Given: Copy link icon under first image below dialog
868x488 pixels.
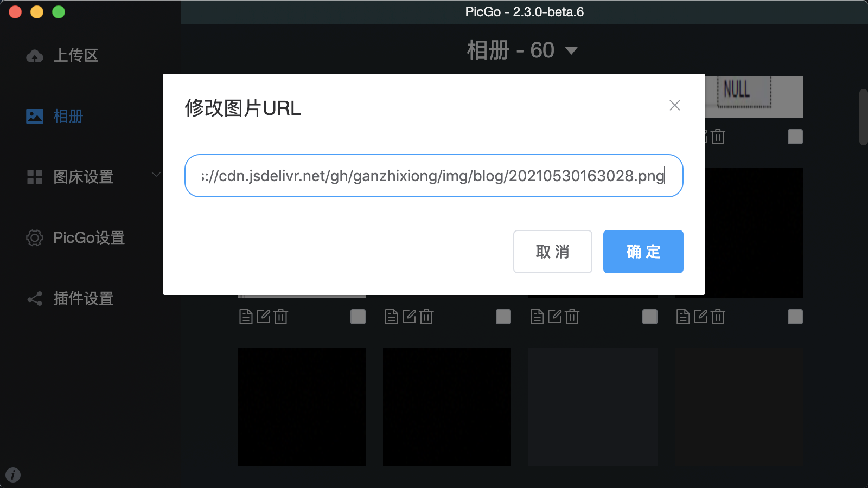Looking at the screenshot, I should (x=246, y=317).
